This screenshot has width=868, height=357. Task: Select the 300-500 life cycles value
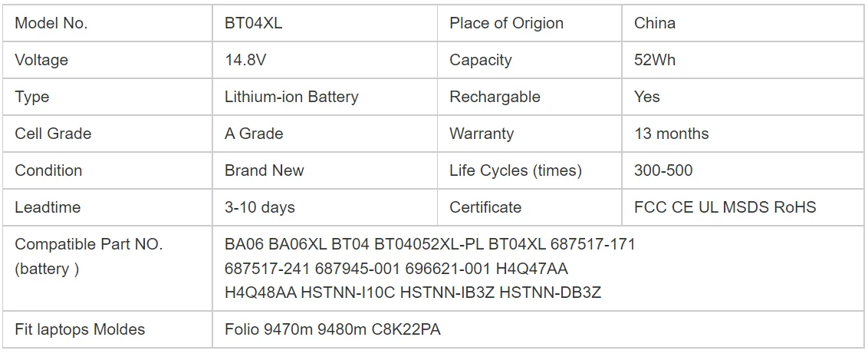(x=663, y=170)
